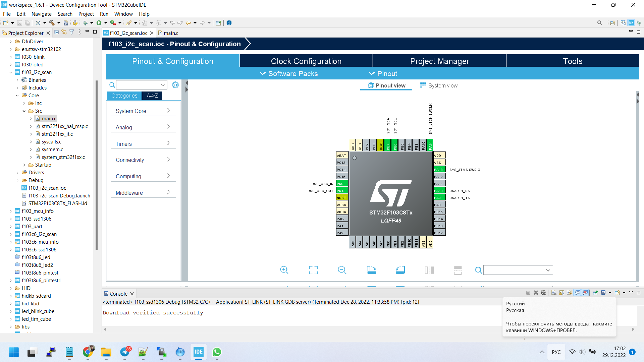Open WhatsApp from the taskbar

[x=217, y=352]
